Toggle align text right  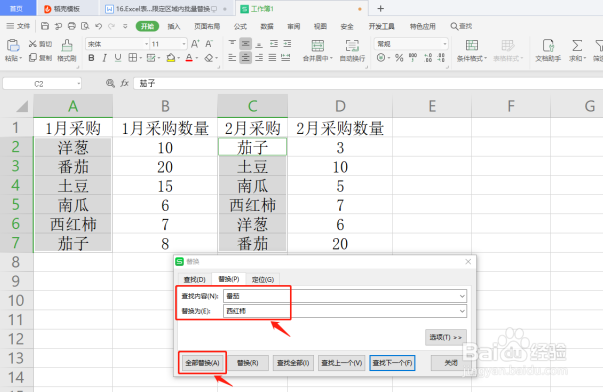[x=259, y=58]
